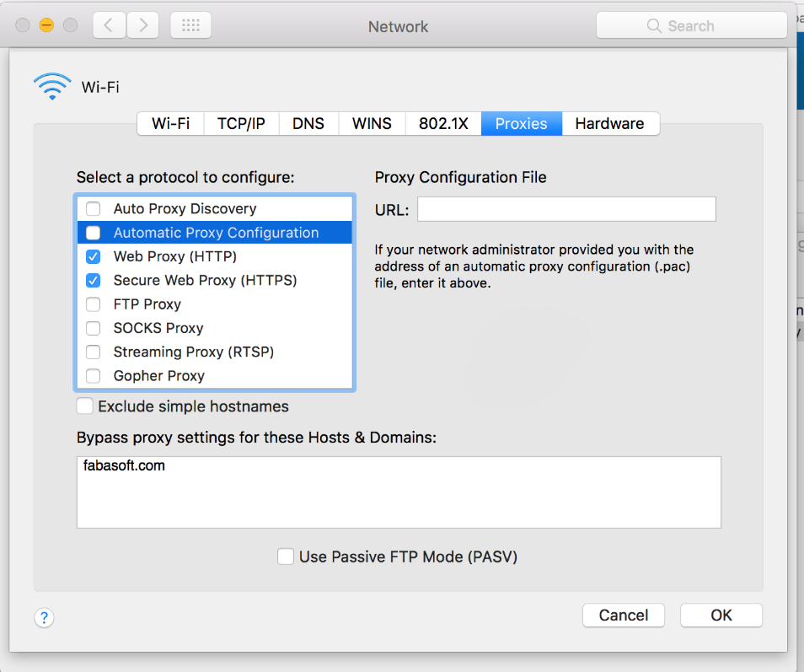Click the help question mark button

[44, 618]
